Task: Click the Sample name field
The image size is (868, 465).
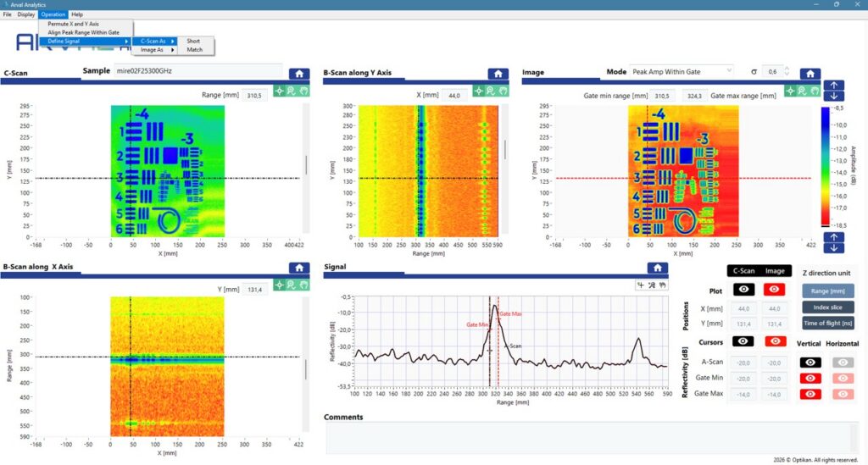Action: [x=198, y=71]
